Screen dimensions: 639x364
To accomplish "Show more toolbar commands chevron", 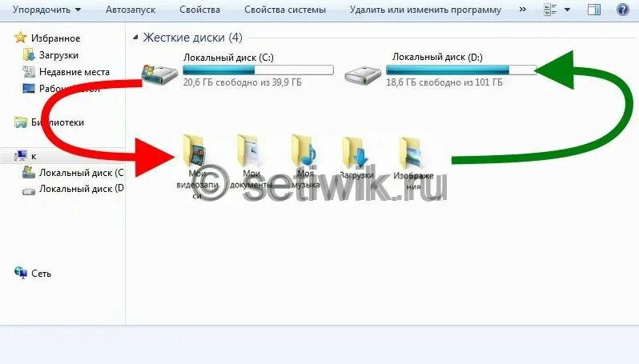I will click(522, 10).
